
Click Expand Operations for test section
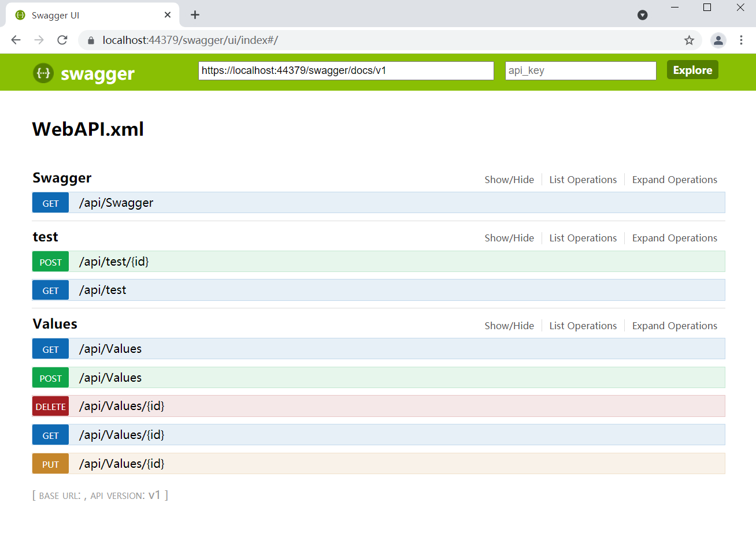point(675,238)
